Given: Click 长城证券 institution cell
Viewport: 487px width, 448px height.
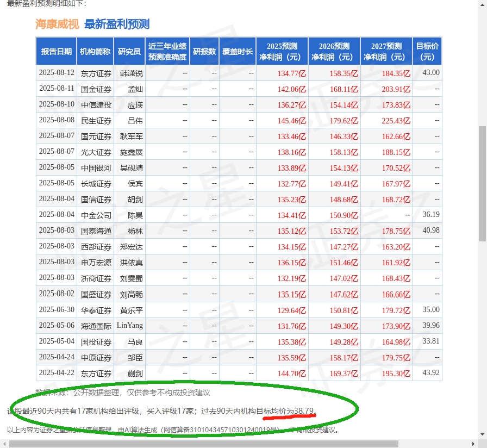Looking at the screenshot, I should click(96, 184).
